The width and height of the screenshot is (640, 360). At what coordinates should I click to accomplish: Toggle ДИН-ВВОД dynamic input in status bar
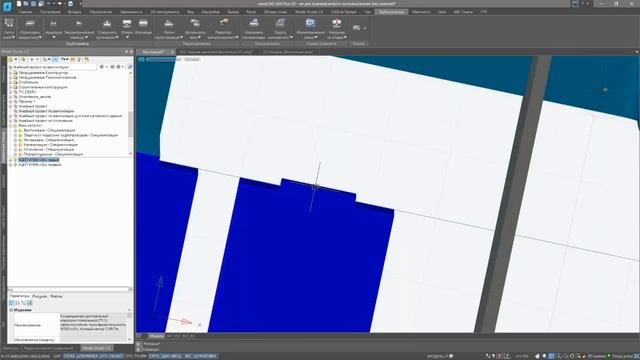(171, 356)
